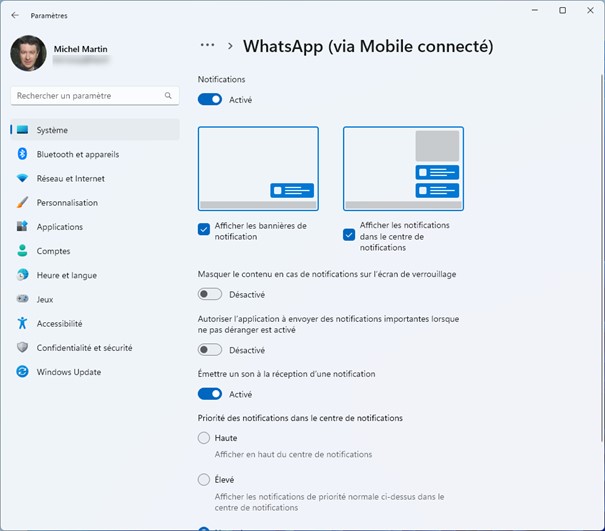Open Système settings section
The height and width of the screenshot is (531, 605).
point(95,130)
